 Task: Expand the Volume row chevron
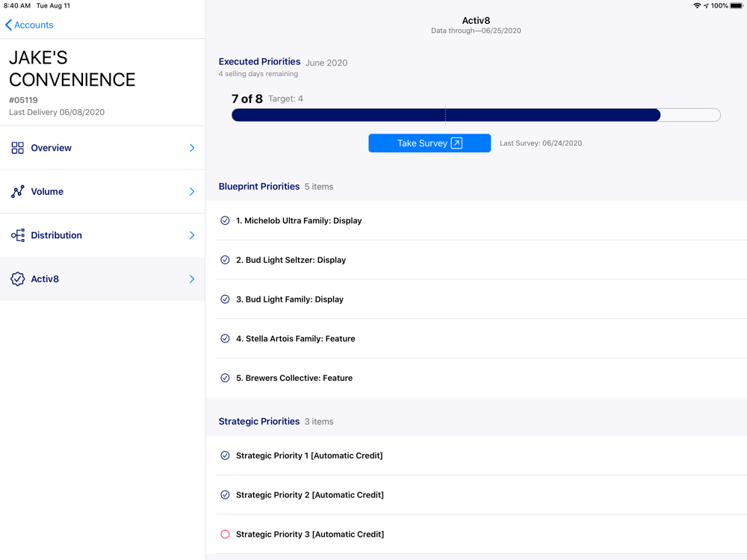pyautogui.click(x=192, y=191)
